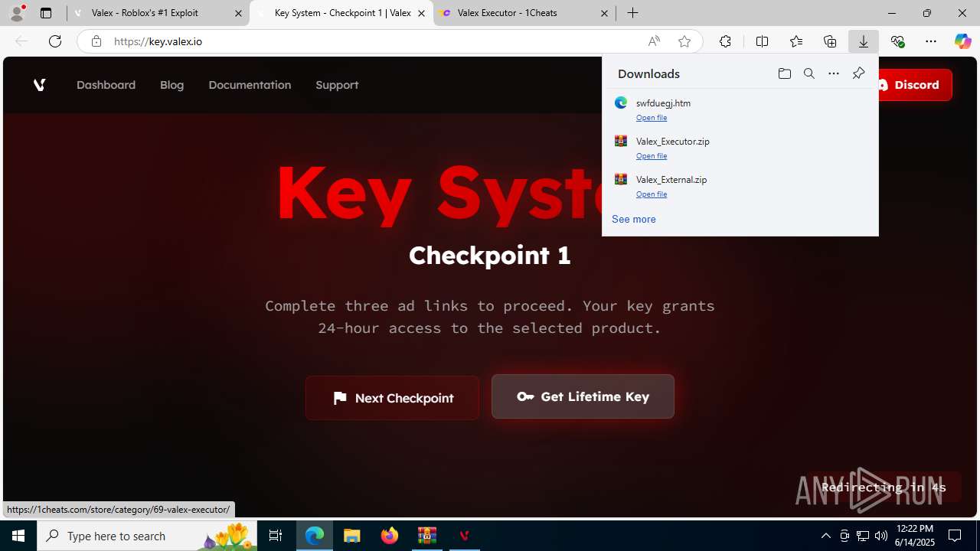
Task: Click the Get Lifetime Key button
Action: [583, 396]
